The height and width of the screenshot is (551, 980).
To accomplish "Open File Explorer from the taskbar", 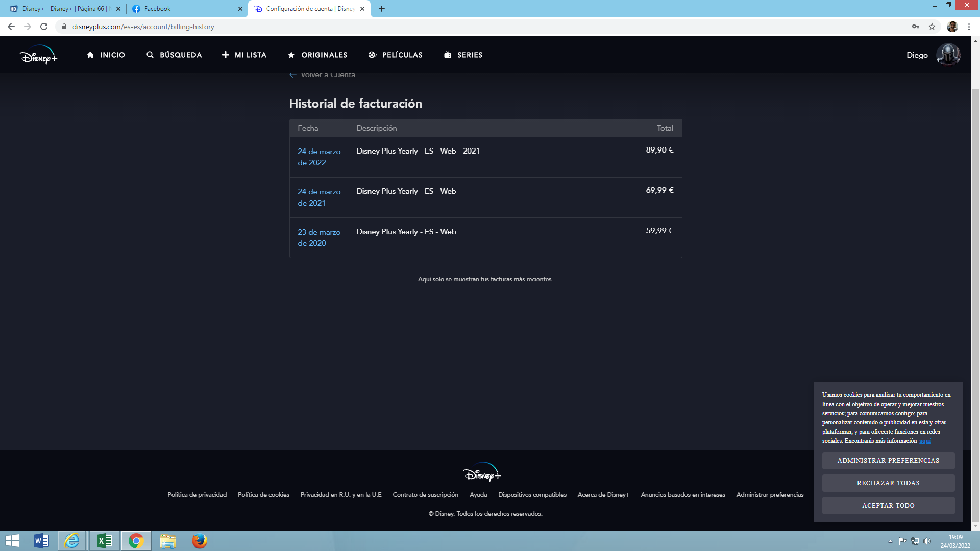I will [167, 541].
